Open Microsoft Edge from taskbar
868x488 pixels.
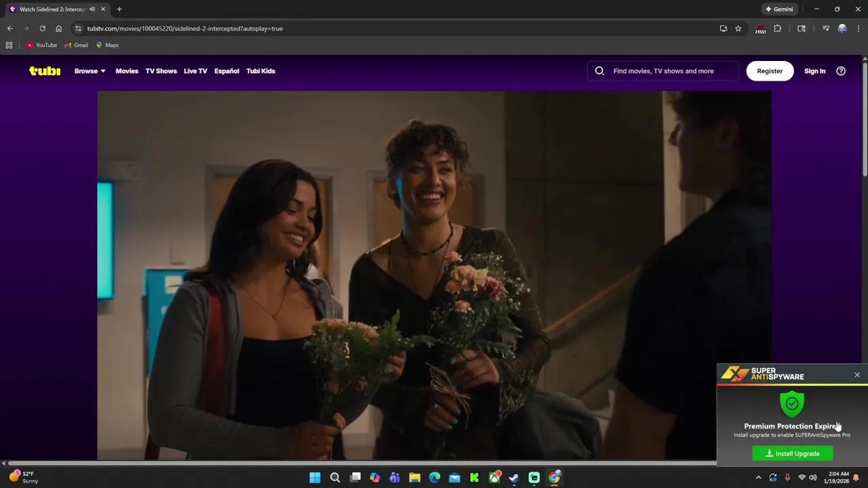click(435, 478)
